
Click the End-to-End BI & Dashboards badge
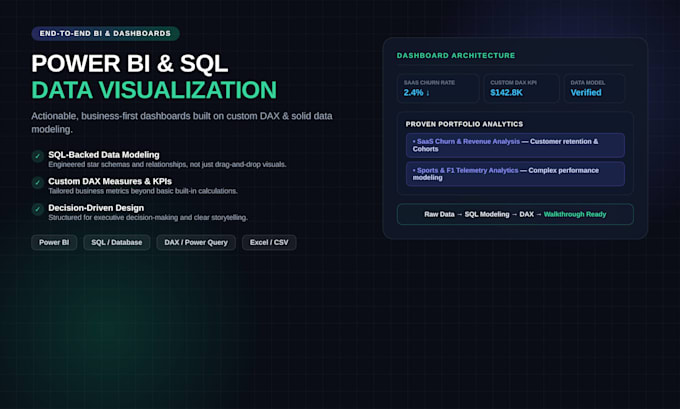coord(105,33)
